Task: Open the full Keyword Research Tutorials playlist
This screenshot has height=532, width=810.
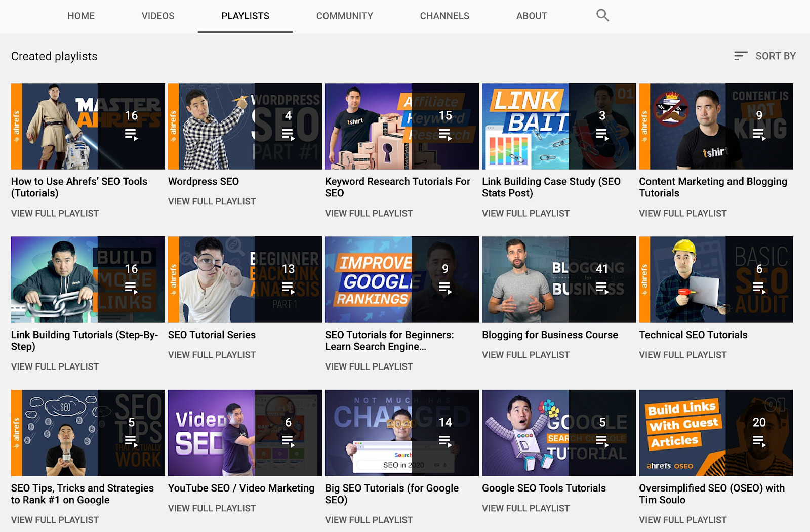Action: (369, 213)
